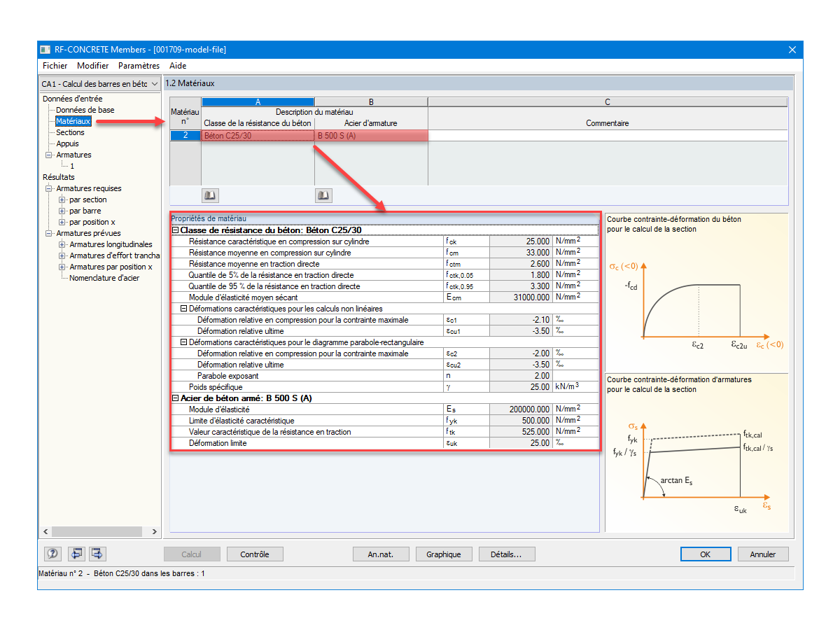Click the Parabole exposant row label
The image size is (840, 630).
click(227, 375)
